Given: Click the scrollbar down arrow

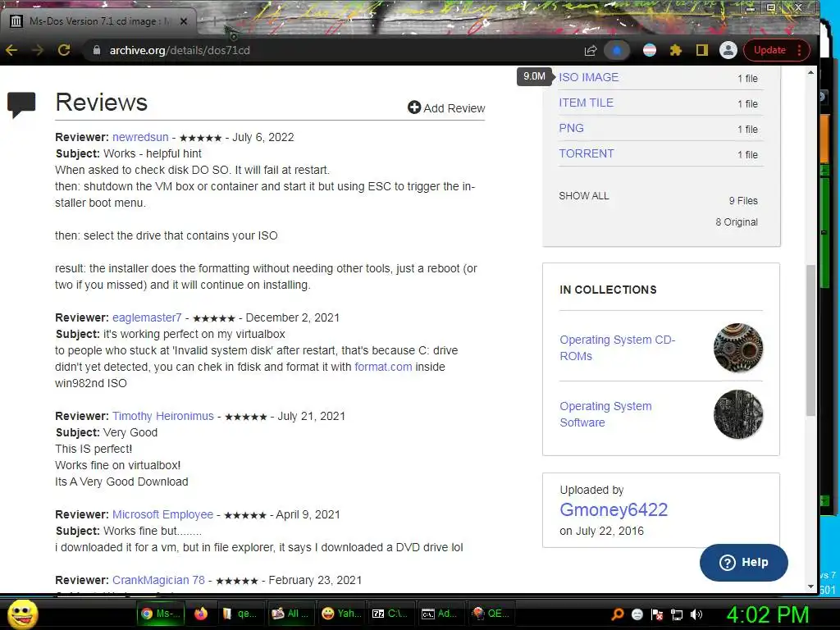Looking at the screenshot, I should tap(810, 587).
